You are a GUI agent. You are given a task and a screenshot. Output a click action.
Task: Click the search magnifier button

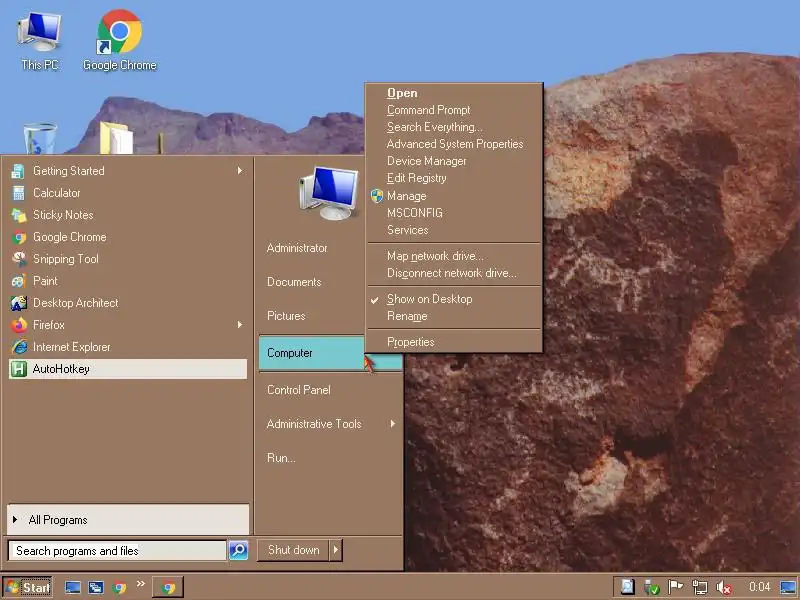(238, 550)
